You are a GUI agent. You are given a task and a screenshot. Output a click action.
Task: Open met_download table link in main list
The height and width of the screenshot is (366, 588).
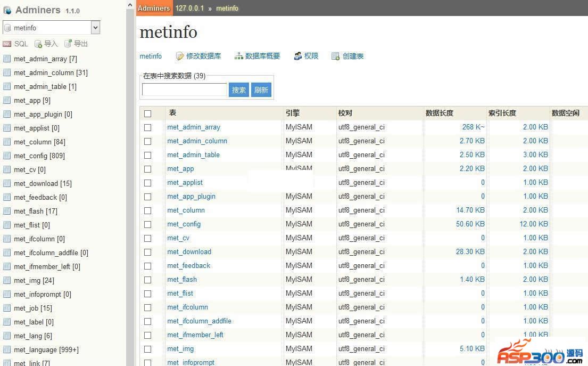(x=189, y=252)
